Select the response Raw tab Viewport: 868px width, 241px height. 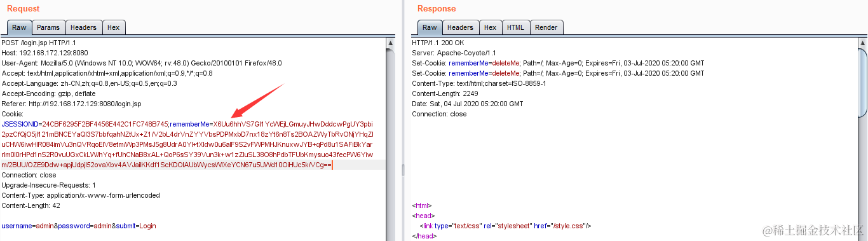pos(430,27)
